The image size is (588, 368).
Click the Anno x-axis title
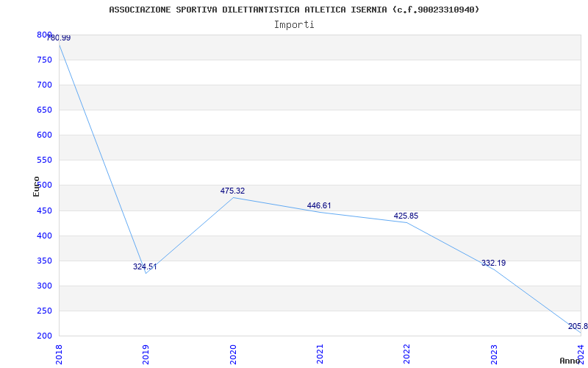[570, 361]
